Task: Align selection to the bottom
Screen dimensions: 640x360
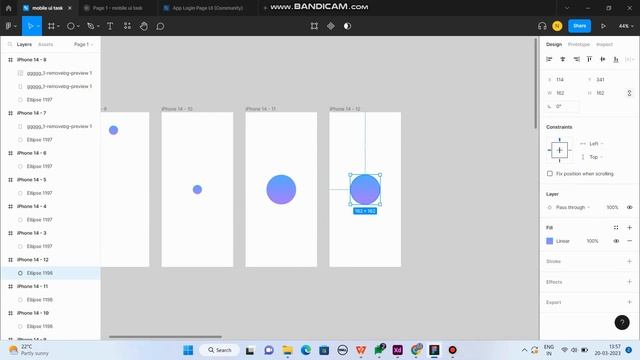Action: (x=616, y=59)
